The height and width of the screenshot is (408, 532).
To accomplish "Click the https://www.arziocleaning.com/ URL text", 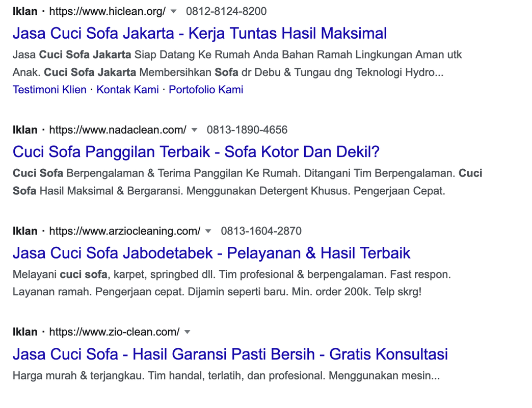I will point(125,231).
